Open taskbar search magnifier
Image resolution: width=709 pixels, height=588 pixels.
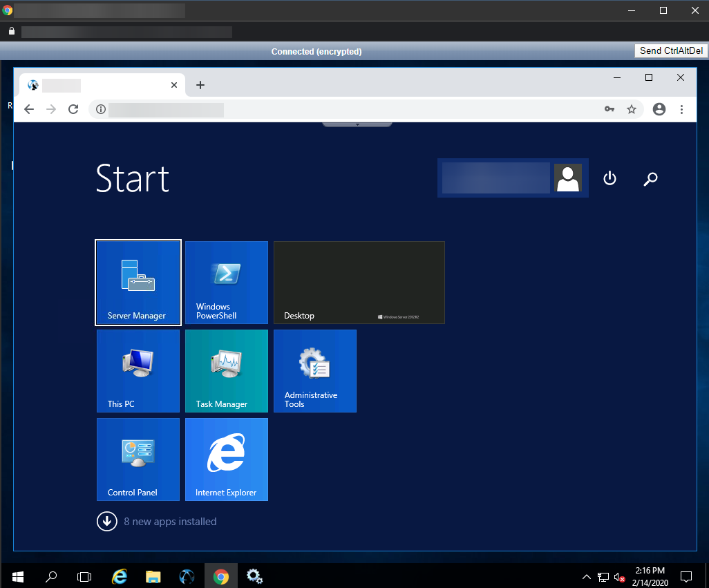click(x=51, y=576)
